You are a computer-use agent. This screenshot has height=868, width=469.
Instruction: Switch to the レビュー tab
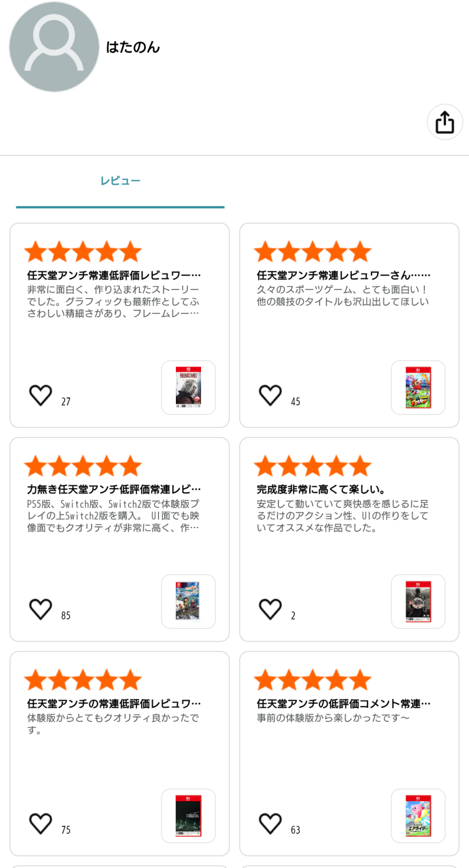[120, 181]
